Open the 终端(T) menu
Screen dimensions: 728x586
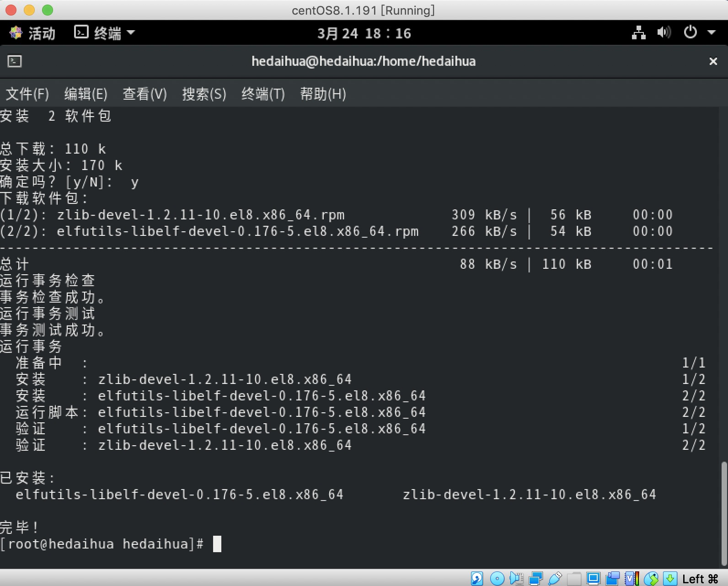pos(263,94)
